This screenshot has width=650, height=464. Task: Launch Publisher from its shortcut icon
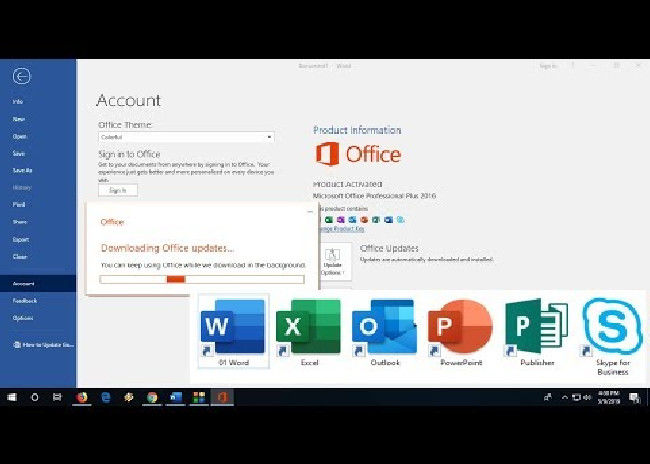[x=536, y=326]
